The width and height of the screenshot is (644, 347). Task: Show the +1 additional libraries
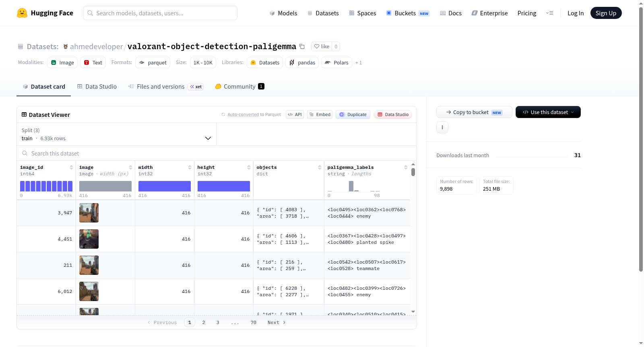(x=359, y=62)
